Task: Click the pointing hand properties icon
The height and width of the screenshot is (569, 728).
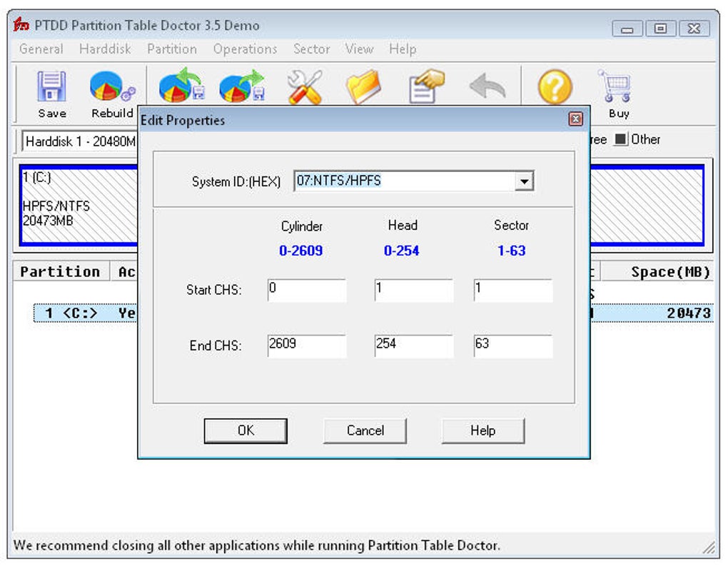Action: (x=427, y=86)
